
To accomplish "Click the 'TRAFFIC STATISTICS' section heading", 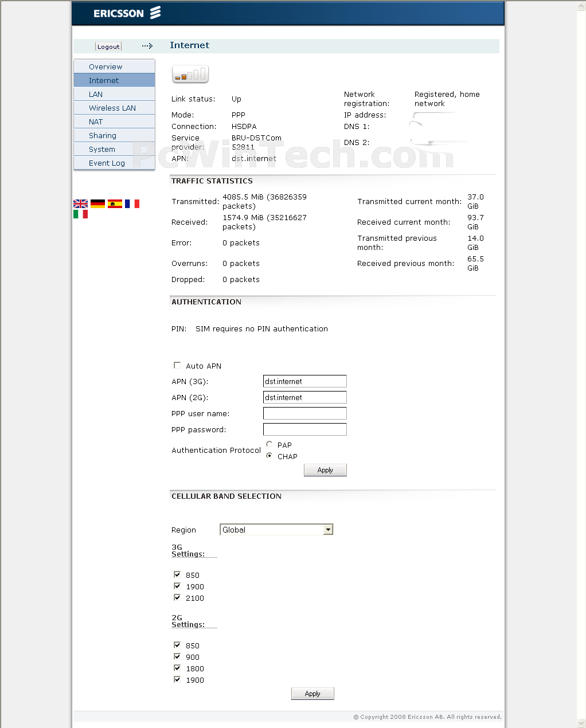I will pos(212,181).
